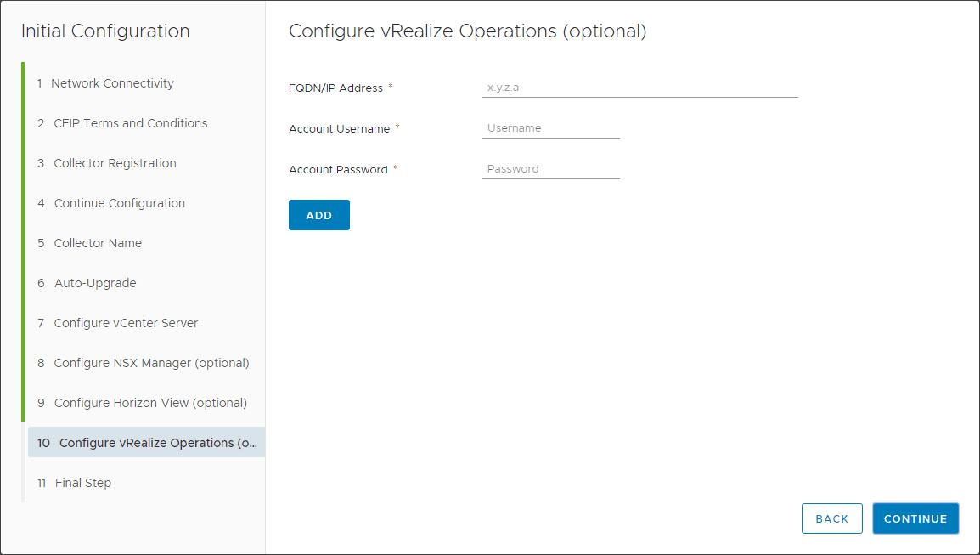Click the Account Password label
The width and height of the screenshot is (980, 555).
click(x=338, y=170)
